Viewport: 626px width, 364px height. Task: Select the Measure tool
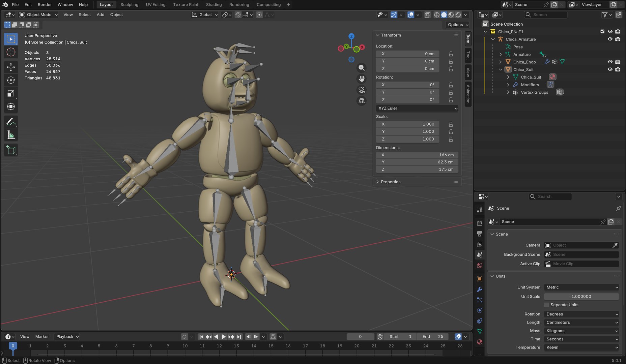(x=11, y=135)
